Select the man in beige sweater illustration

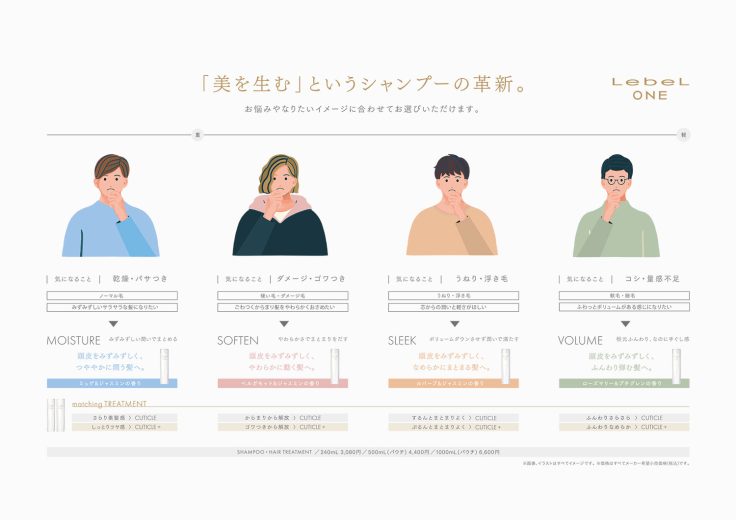pyautogui.click(x=452, y=205)
